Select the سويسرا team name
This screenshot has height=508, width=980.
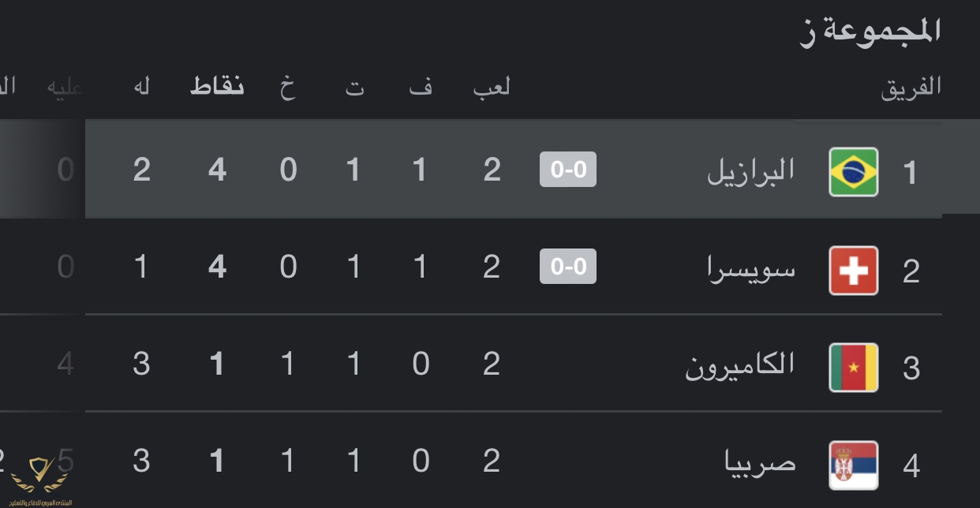751,270
